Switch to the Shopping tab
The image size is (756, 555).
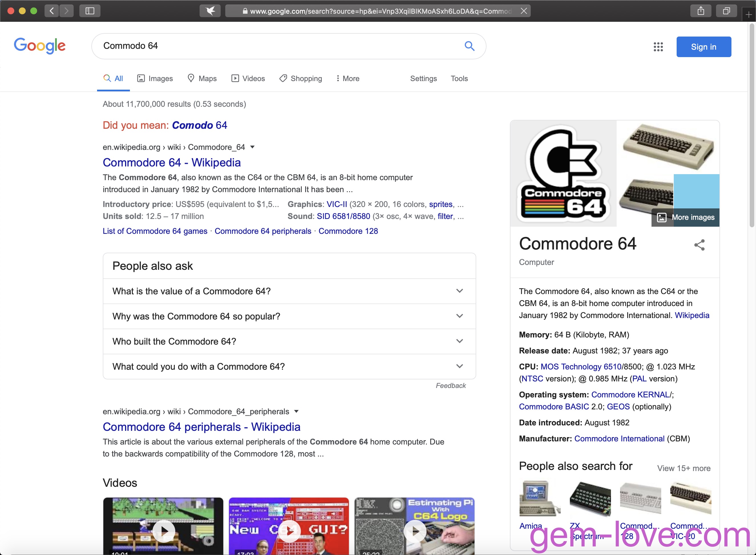pos(301,79)
